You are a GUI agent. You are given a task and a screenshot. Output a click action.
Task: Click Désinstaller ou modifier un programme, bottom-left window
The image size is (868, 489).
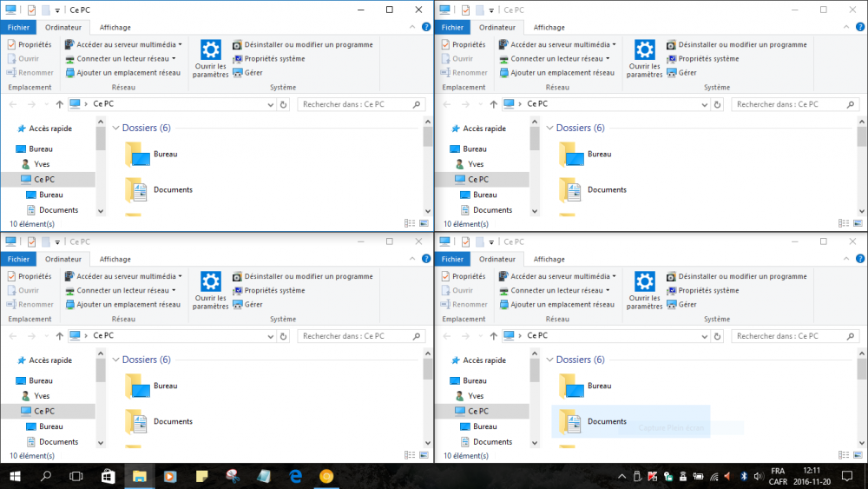[303, 276]
